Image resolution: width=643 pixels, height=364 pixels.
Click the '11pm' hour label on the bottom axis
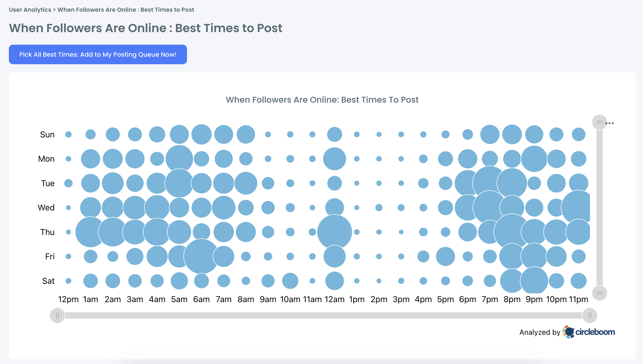[x=578, y=299]
